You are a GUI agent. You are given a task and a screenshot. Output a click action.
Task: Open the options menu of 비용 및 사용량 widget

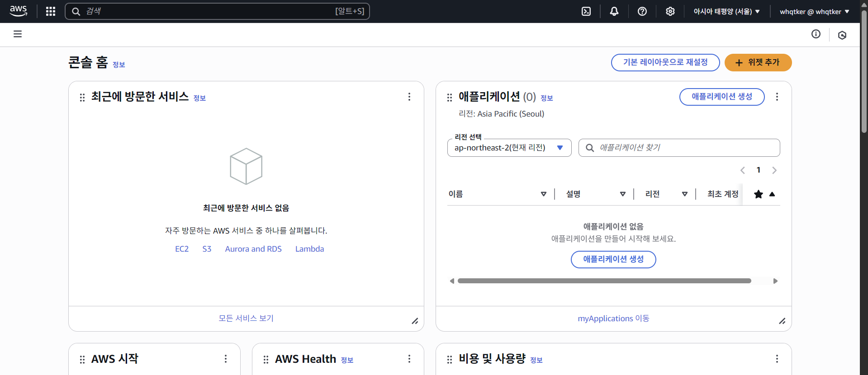777,359
